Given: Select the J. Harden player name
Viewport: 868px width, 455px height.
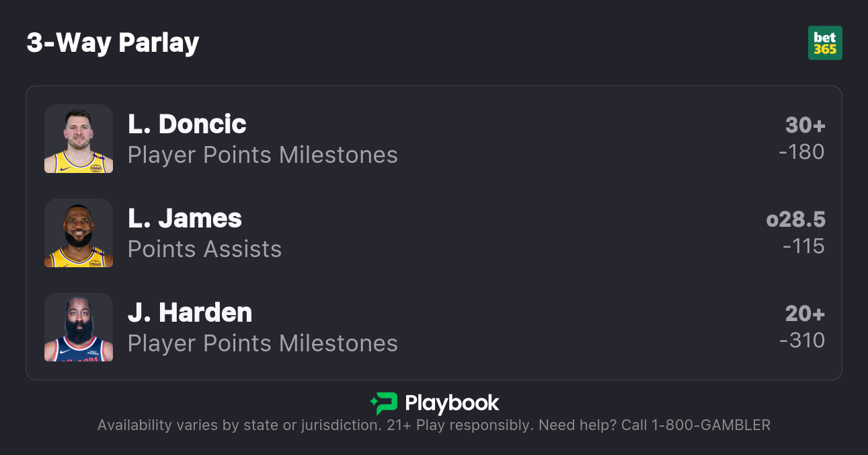Looking at the screenshot, I should click(x=190, y=312).
